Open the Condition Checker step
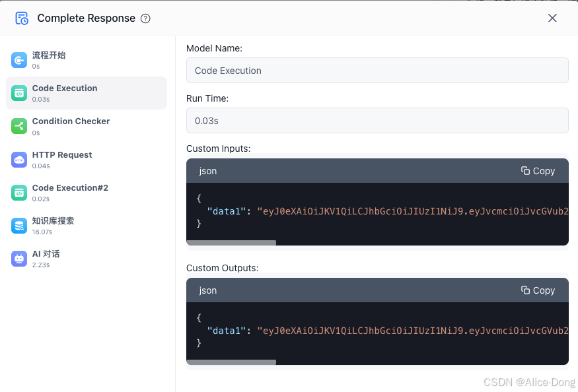 click(x=87, y=126)
